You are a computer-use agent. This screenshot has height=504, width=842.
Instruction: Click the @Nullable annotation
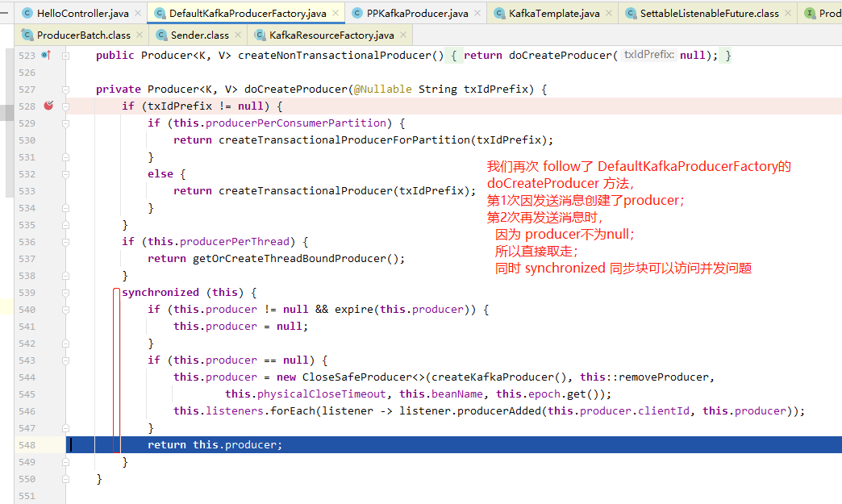tap(383, 89)
